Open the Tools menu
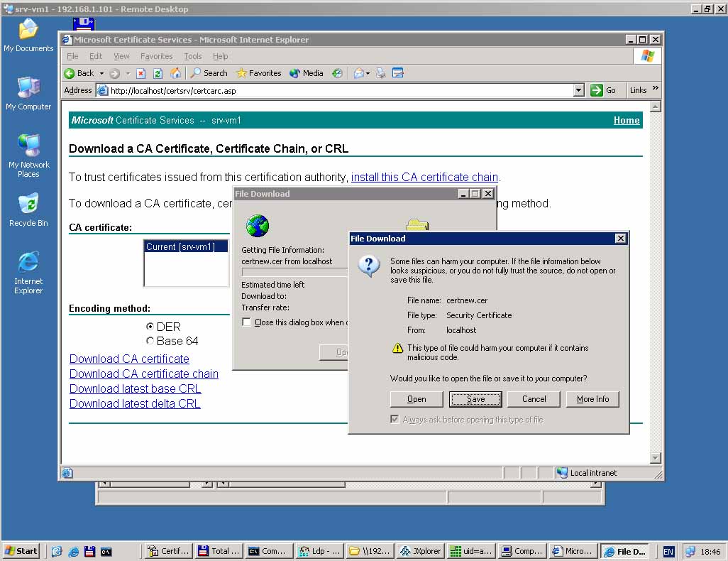This screenshot has height=561, width=728. tap(193, 56)
